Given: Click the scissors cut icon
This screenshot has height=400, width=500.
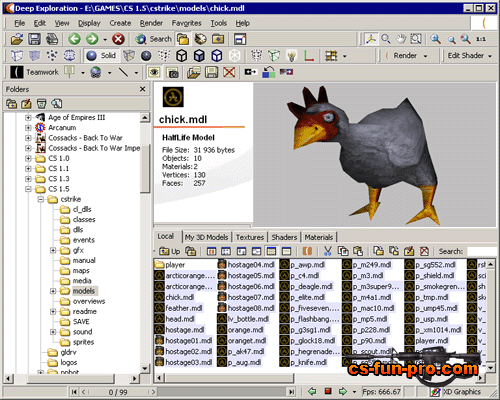Looking at the screenshot, I should (328, 251).
